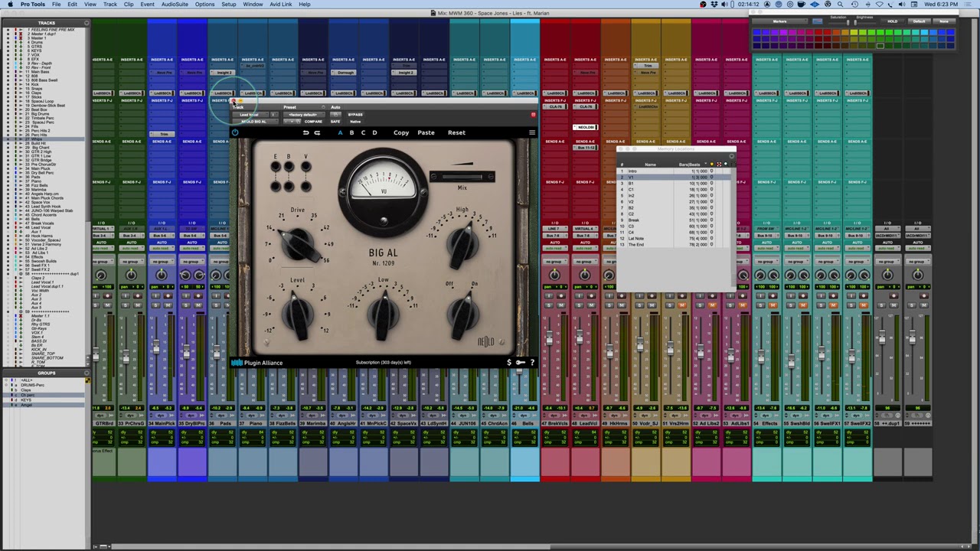Mute the 33 PrChrsG channel
Image resolution: width=980 pixels, height=551 pixels.
tap(136, 305)
